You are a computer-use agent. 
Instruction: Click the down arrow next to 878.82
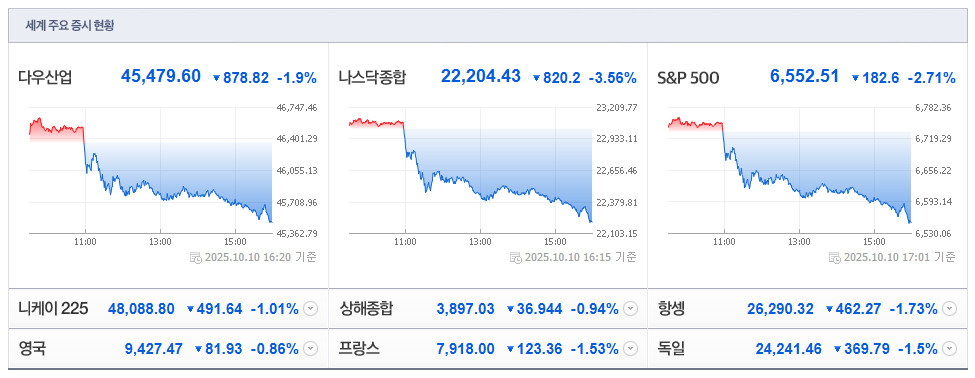coord(216,78)
